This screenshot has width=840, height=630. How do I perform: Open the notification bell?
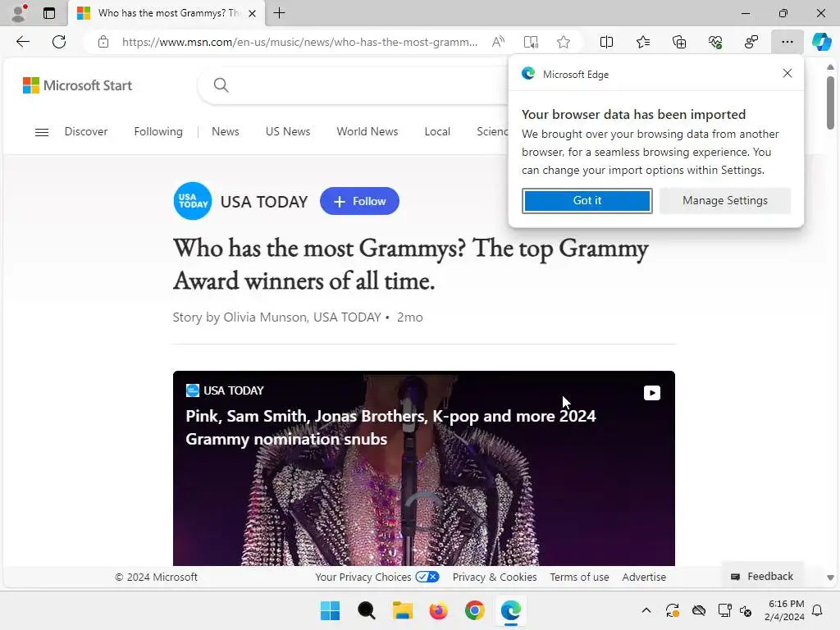tap(818, 610)
